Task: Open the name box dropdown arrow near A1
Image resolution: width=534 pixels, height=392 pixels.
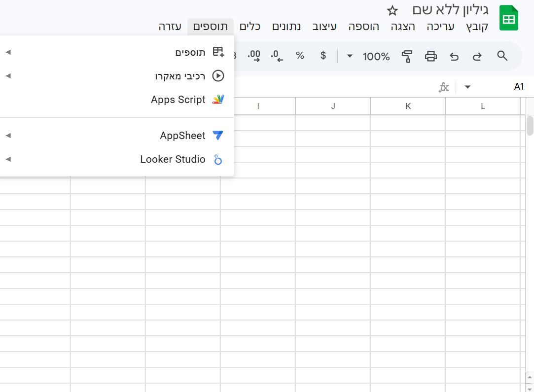Action: tap(467, 87)
